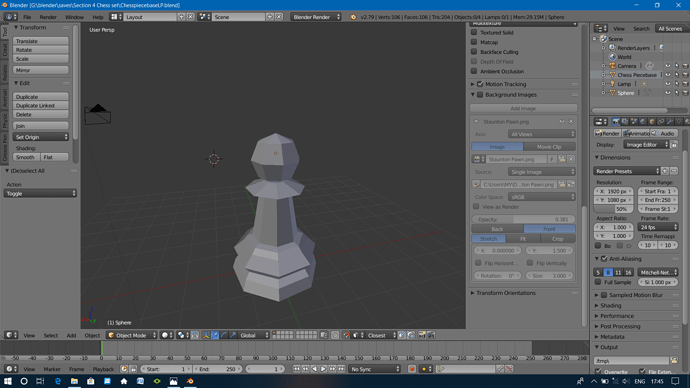This screenshot has width=690, height=388.
Task: Open the Render menu in the top bar
Action: (48, 17)
